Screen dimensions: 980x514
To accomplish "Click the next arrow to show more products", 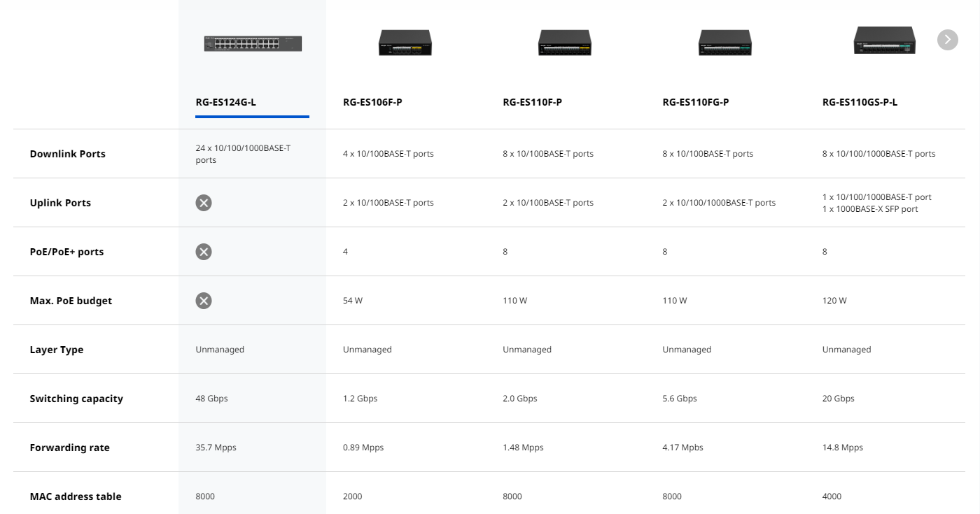I will 947,40.
